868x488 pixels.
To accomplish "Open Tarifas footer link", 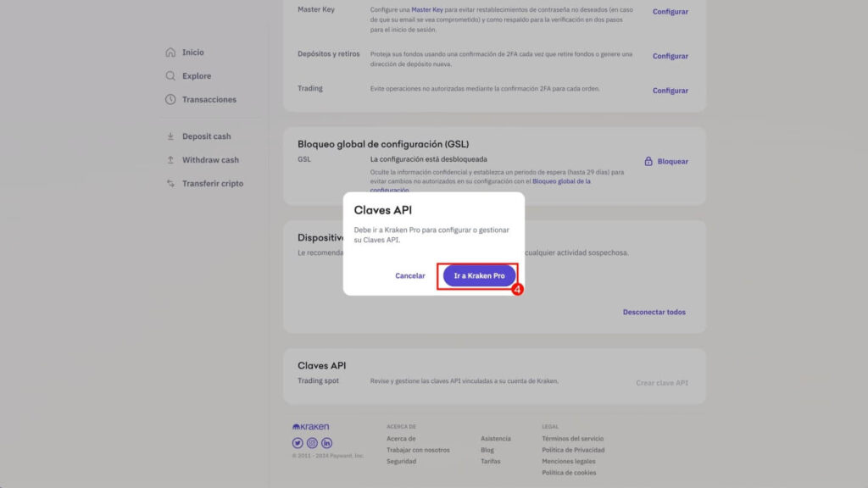I will pos(491,461).
